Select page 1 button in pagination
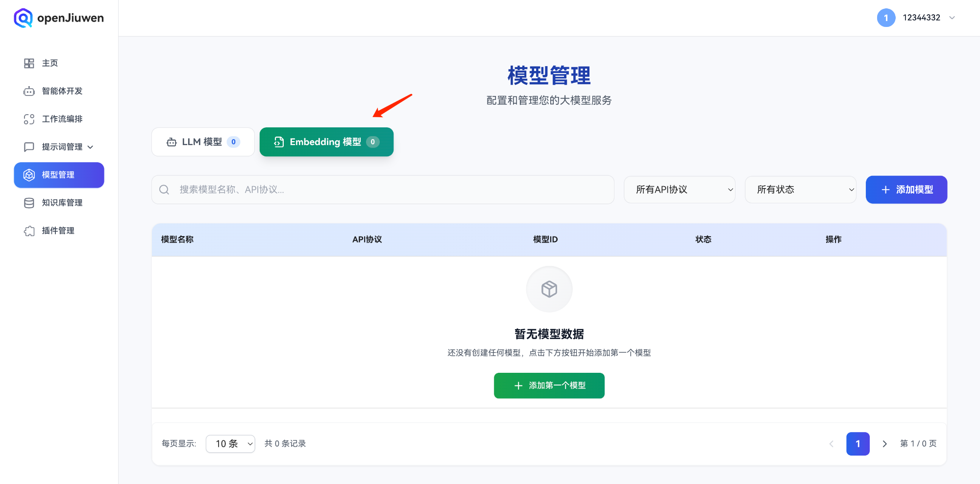Viewport: 980px width, 484px height. (858, 444)
